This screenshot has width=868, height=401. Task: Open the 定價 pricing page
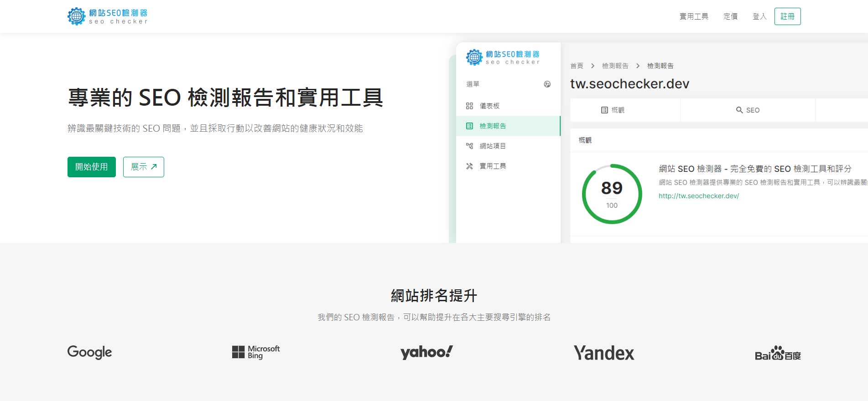tap(730, 16)
